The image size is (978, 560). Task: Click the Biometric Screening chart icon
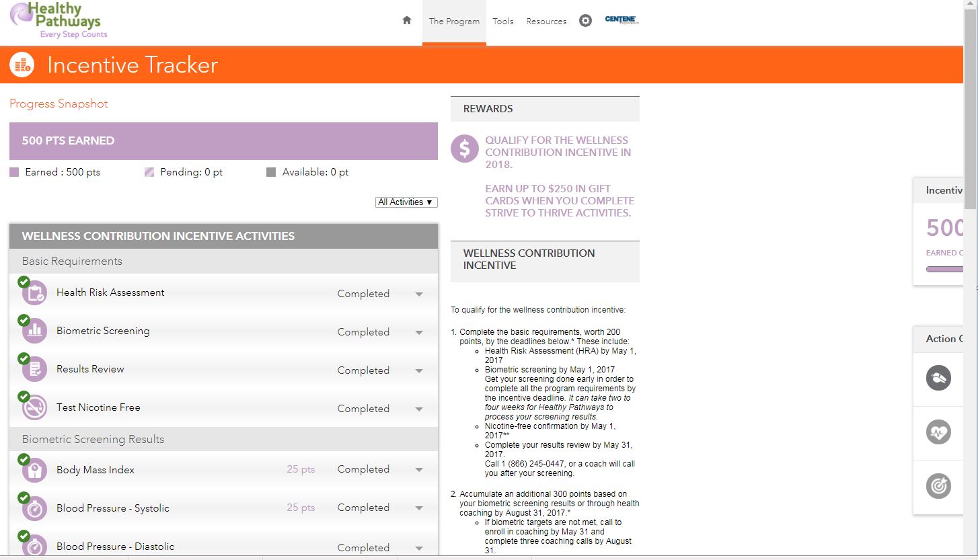click(x=34, y=330)
